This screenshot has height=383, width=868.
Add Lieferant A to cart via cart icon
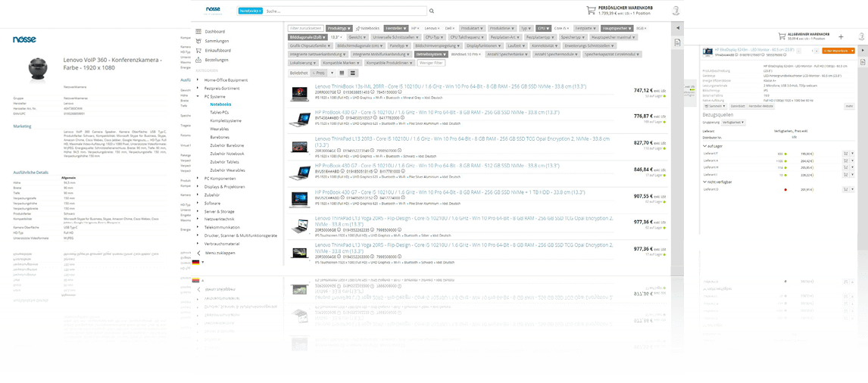(846, 160)
